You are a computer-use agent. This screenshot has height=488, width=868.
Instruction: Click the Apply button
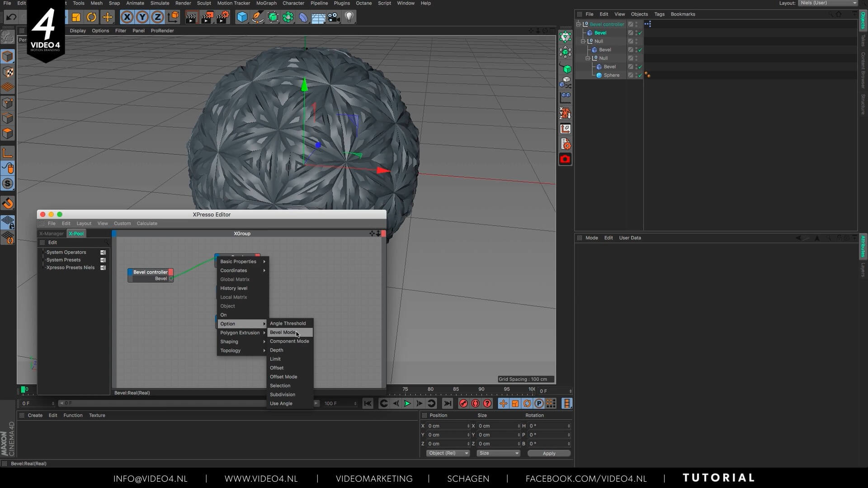(x=549, y=453)
